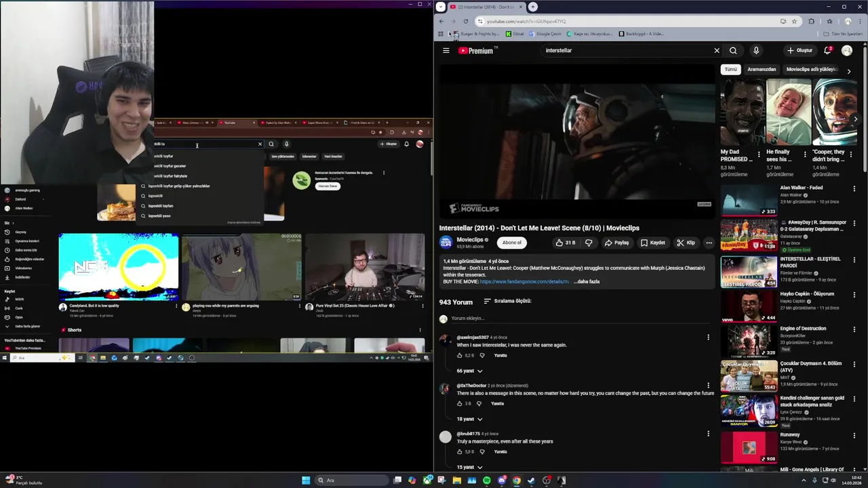Select the Tümü filter chip

pyautogui.click(x=730, y=69)
